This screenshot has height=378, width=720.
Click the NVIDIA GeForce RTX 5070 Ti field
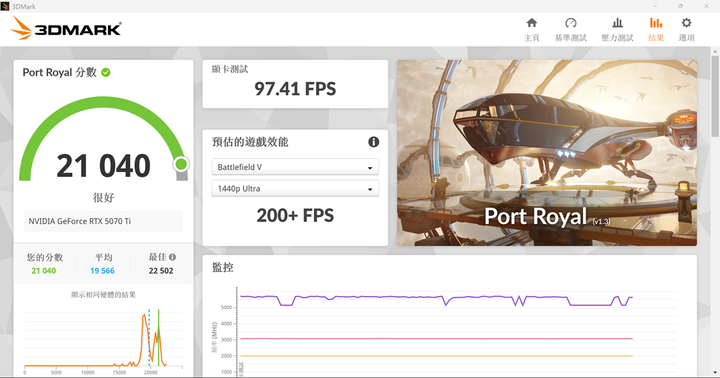[x=103, y=221]
